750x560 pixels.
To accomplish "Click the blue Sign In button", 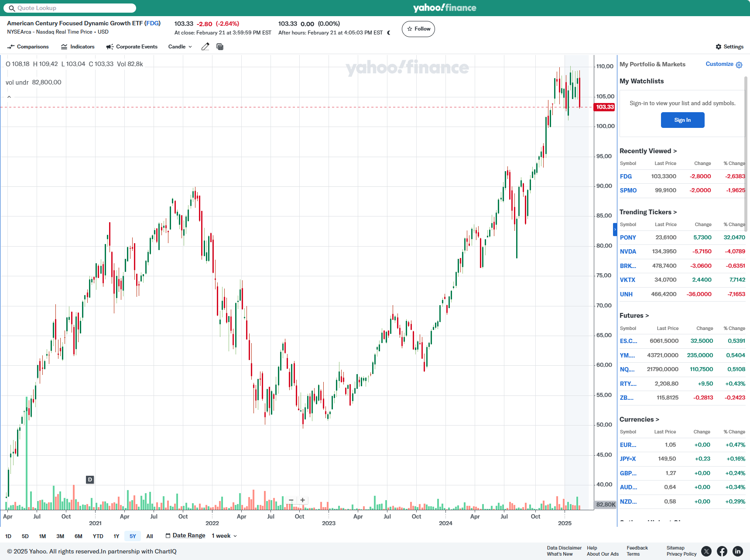I will coord(682,120).
